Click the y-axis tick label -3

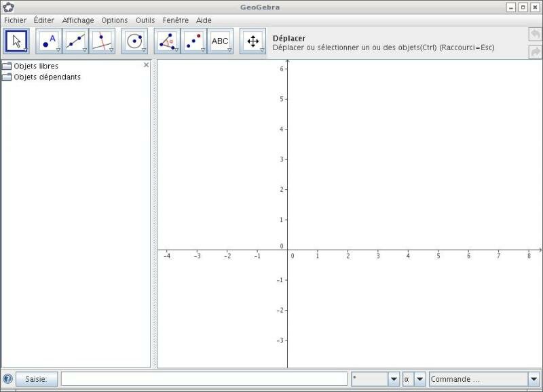click(x=280, y=340)
